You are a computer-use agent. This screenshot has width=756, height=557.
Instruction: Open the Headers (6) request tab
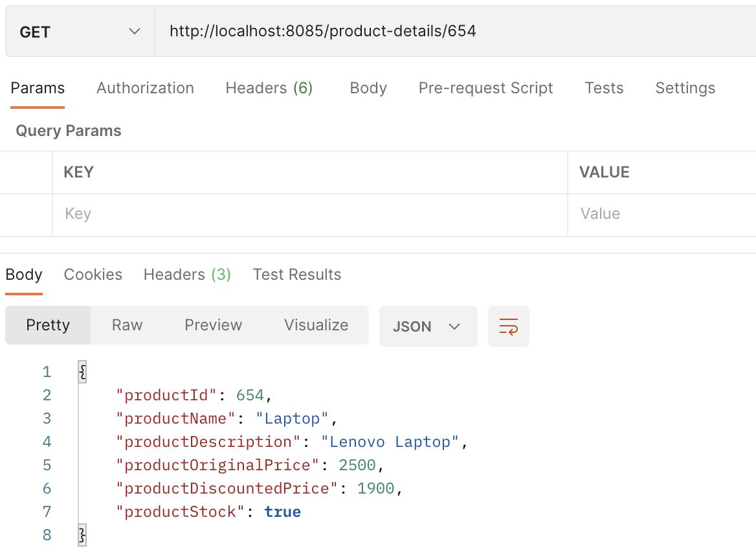tap(269, 88)
